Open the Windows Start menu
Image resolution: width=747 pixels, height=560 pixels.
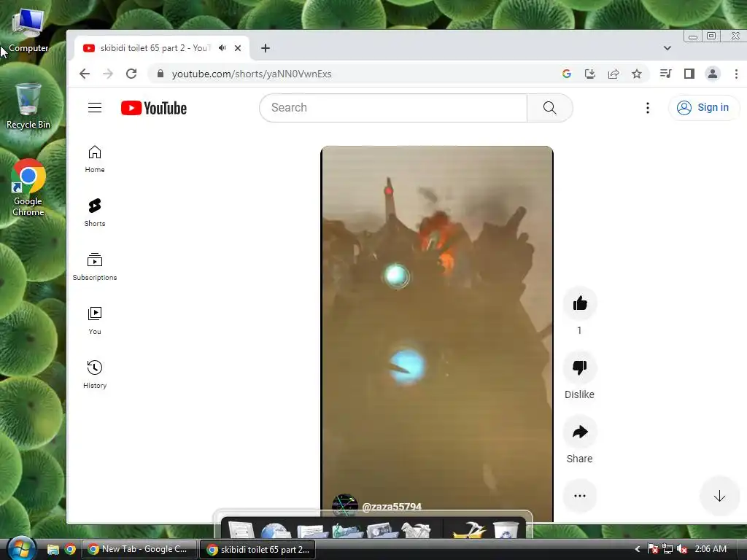20,548
